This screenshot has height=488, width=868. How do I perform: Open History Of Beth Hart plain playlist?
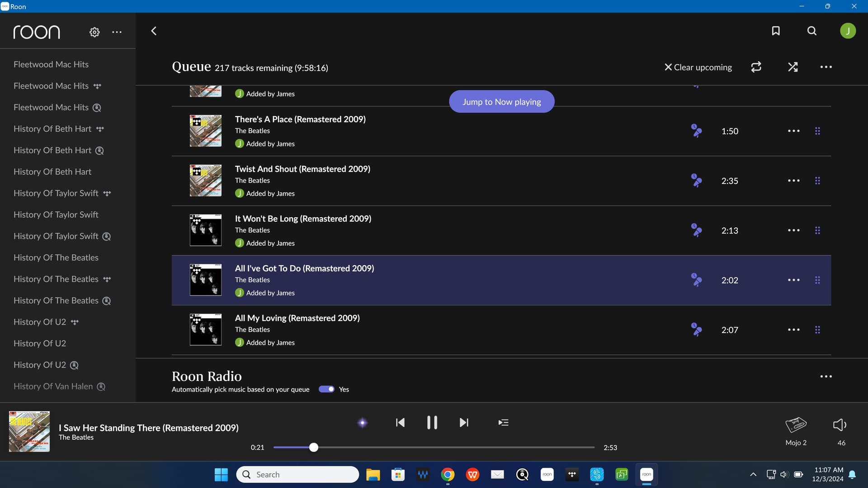pyautogui.click(x=52, y=172)
